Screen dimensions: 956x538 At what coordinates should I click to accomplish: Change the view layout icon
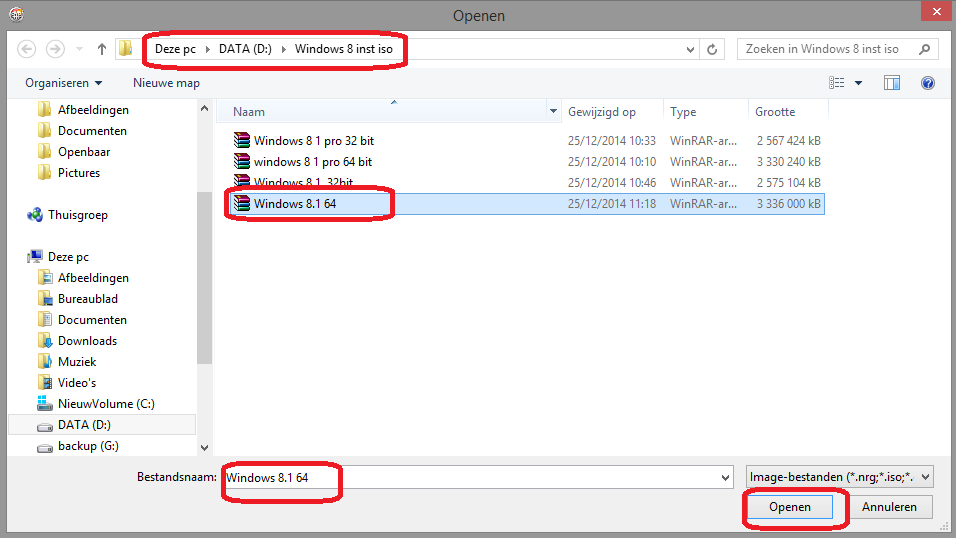coord(836,82)
